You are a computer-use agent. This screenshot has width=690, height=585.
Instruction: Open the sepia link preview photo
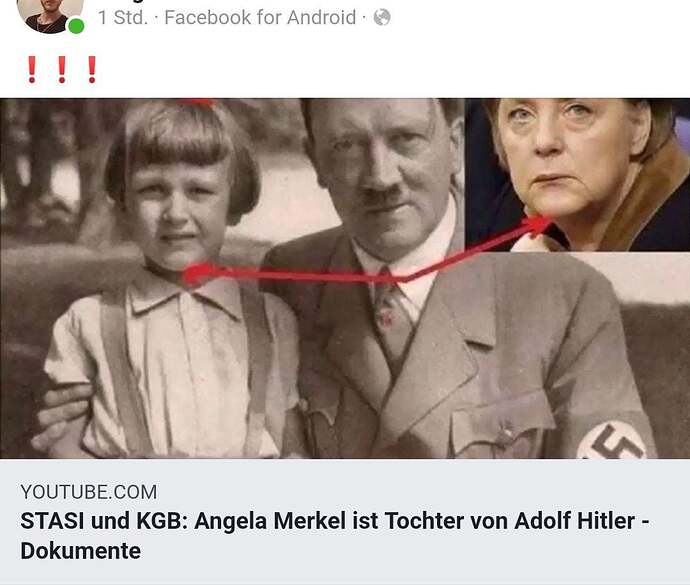click(345, 278)
